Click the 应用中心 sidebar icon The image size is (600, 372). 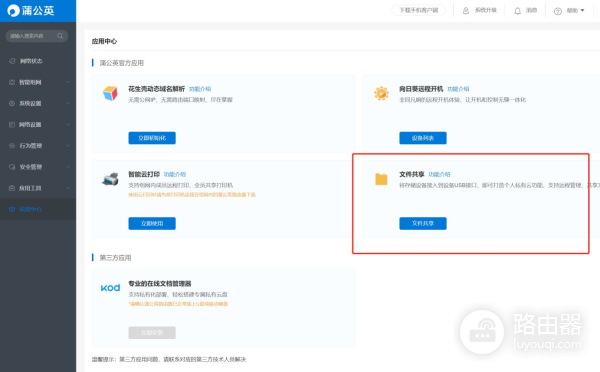(x=12, y=209)
